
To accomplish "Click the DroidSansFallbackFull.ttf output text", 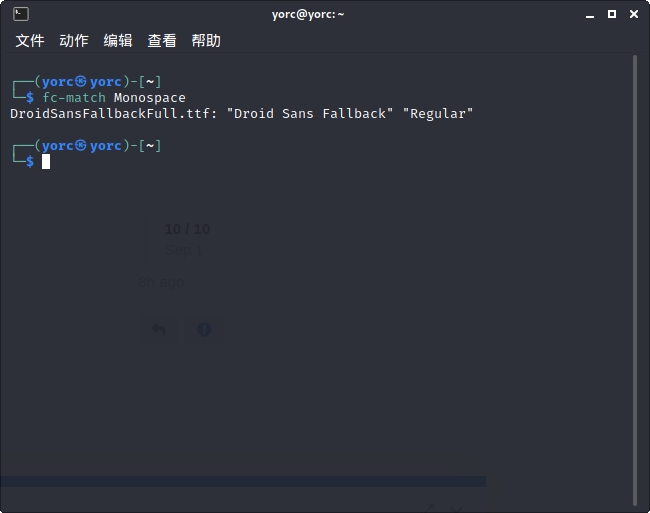I will (x=110, y=114).
